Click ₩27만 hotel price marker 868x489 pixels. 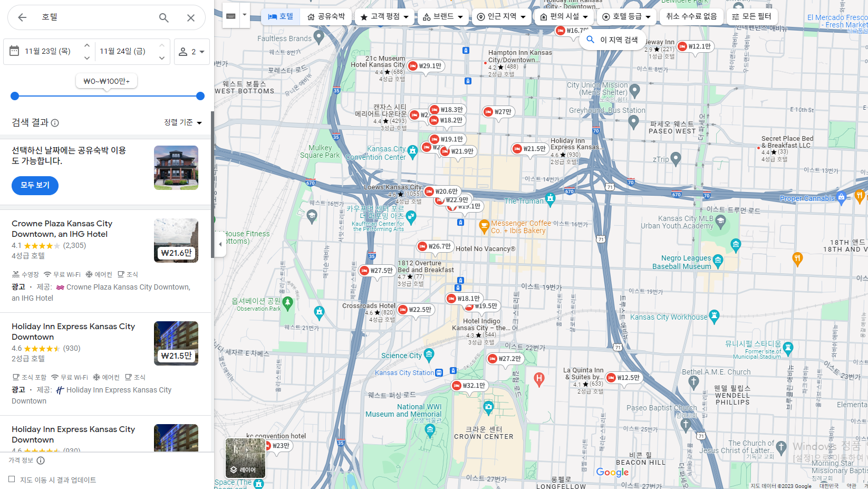coord(499,112)
